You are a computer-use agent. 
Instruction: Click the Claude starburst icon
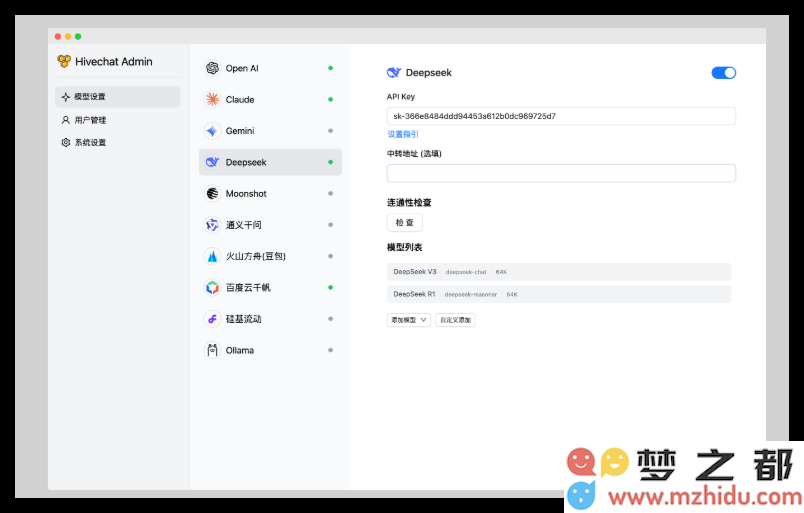(212, 100)
